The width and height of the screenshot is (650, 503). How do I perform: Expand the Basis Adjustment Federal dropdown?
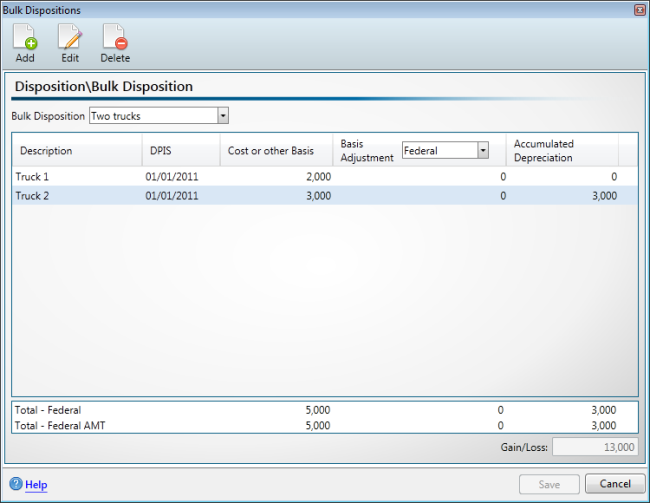point(483,150)
